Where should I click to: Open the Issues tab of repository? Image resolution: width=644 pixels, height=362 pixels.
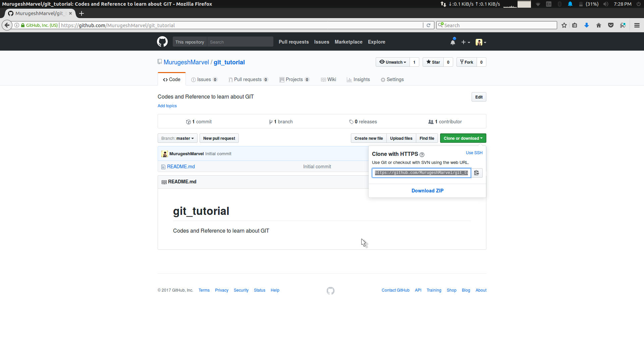pos(204,79)
